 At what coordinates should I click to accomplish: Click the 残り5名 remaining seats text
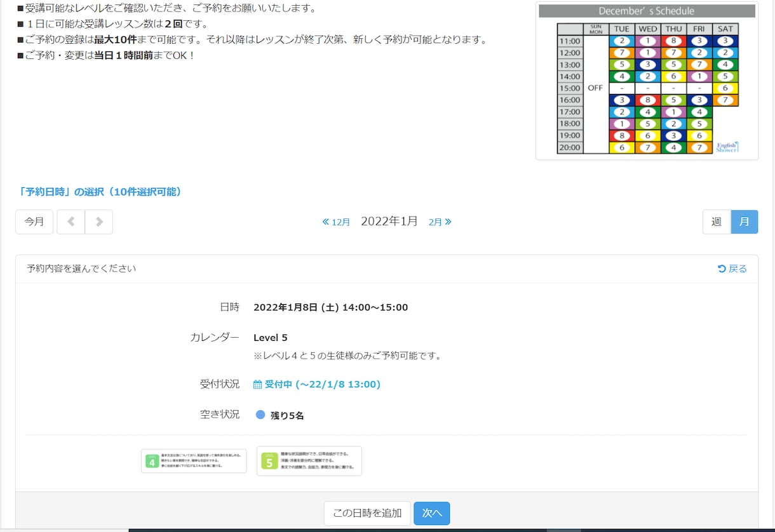point(287,415)
